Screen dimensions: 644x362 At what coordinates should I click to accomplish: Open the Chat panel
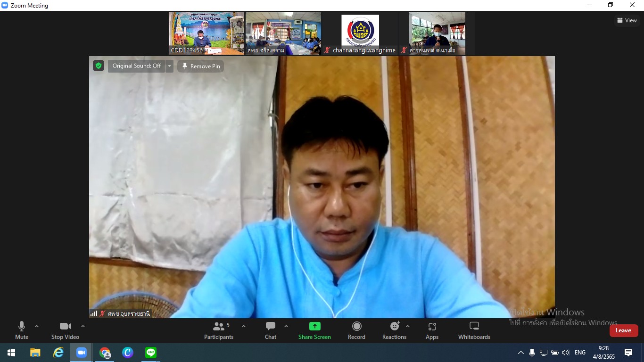click(x=271, y=330)
